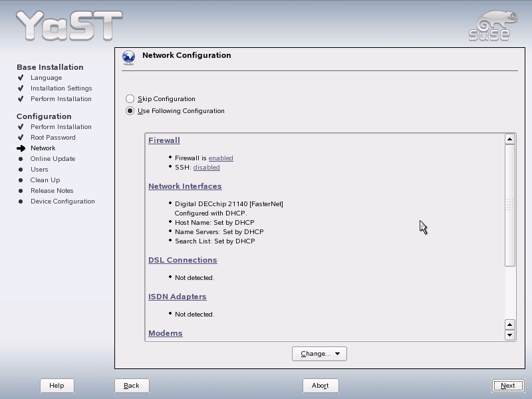
Task: Toggle the firewall 'enabled' link
Action: (221, 158)
